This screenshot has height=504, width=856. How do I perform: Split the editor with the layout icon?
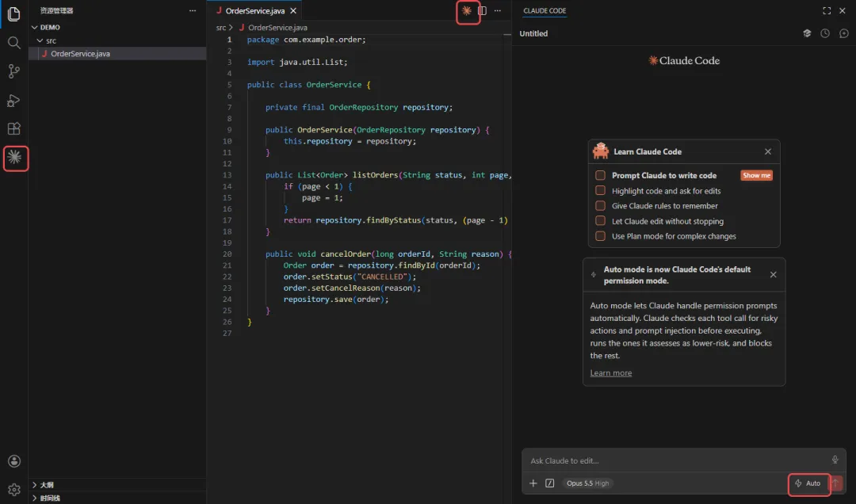tap(482, 10)
